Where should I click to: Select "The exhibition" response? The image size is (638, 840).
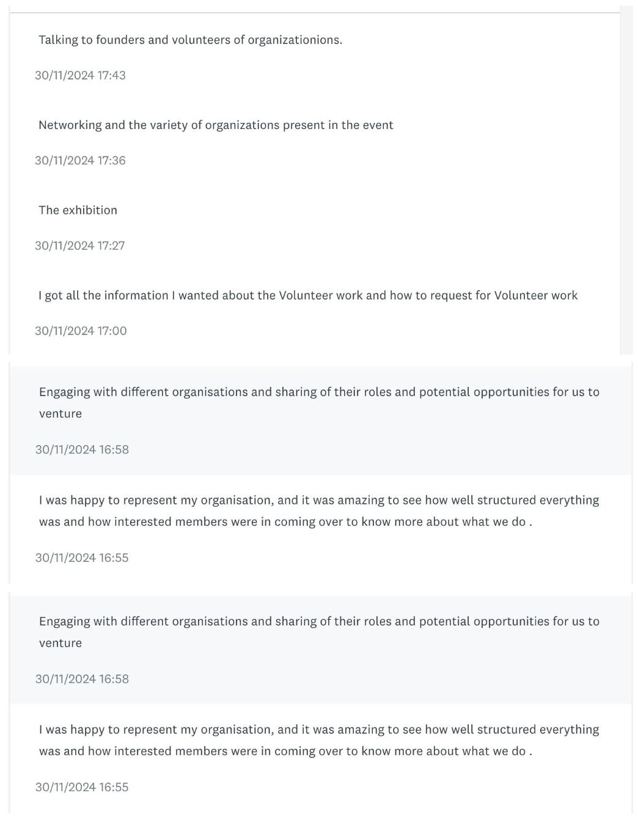[78, 210]
